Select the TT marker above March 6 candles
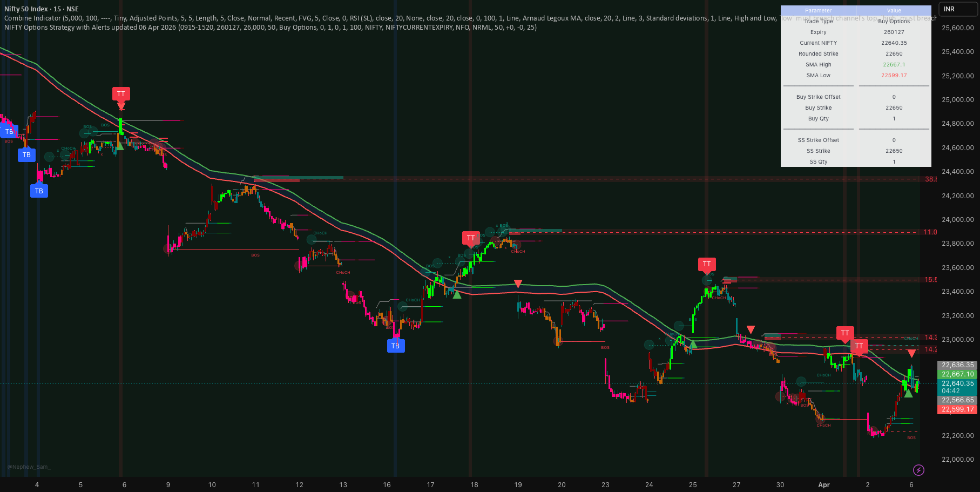 [x=120, y=94]
